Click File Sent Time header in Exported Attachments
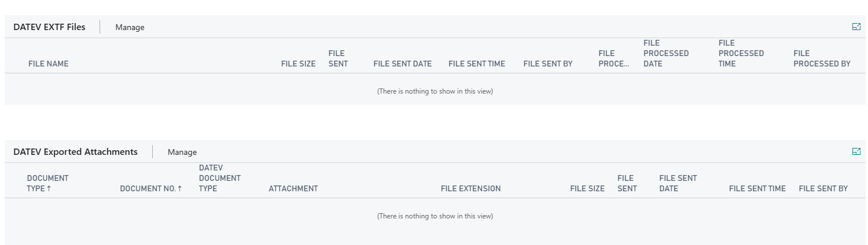Image resolution: width=868 pixels, height=245 pixels. [757, 188]
